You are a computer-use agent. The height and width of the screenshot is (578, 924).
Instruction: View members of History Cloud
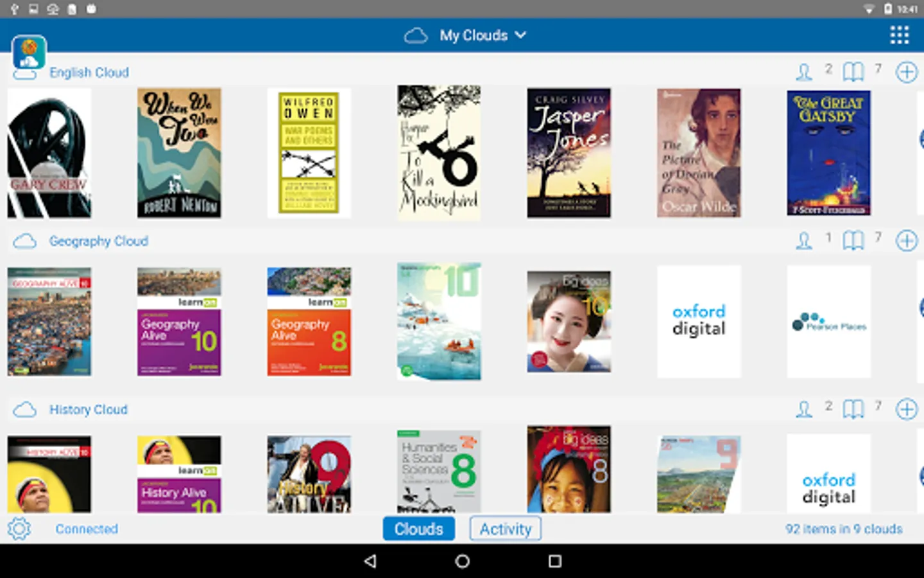804,409
